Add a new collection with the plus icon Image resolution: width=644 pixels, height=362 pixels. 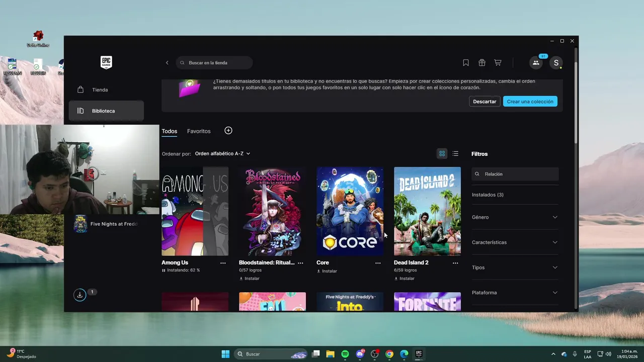coord(228,131)
